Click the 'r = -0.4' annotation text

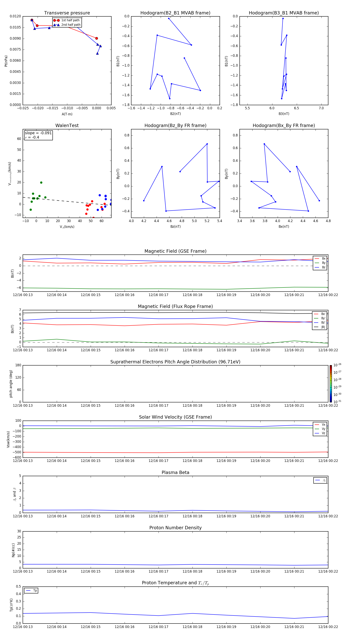click(x=32, y=137)
